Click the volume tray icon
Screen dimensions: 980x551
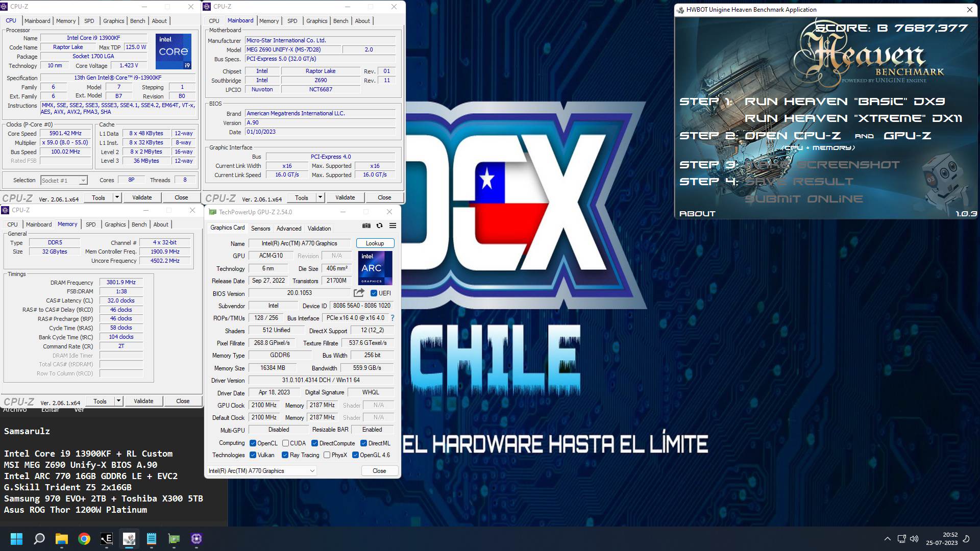pos(914,539)
